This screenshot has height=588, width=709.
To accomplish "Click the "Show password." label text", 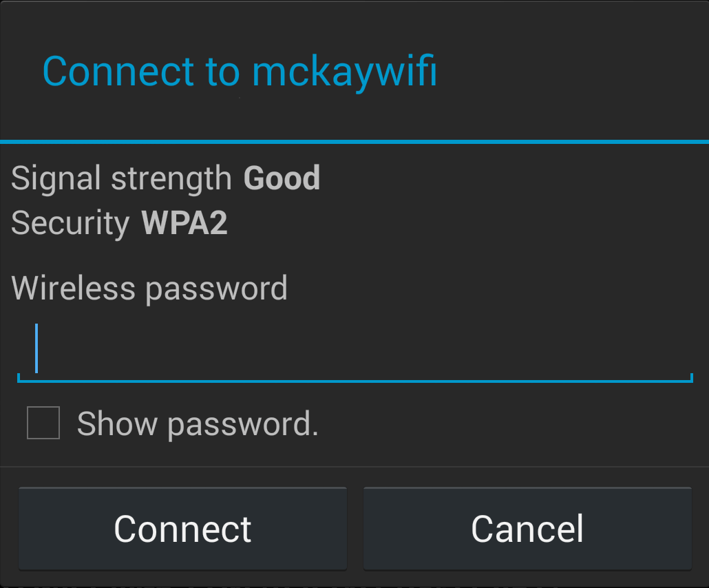I will coord(198,424).
